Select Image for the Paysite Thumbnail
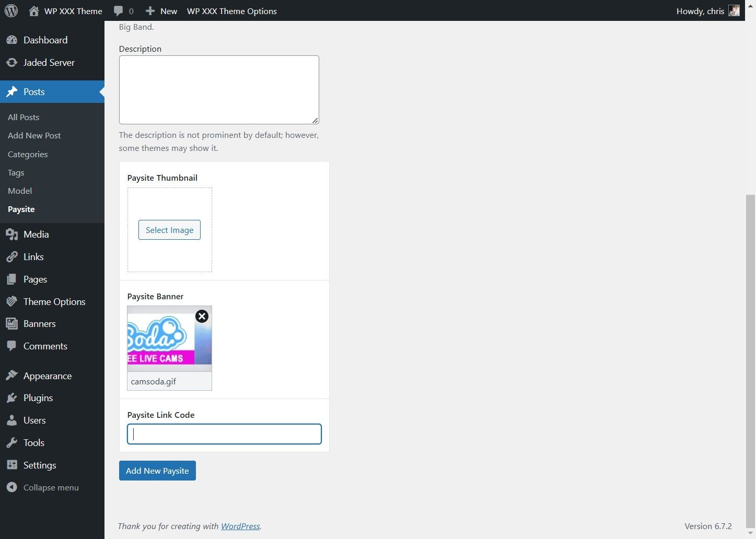 [169, 230]
